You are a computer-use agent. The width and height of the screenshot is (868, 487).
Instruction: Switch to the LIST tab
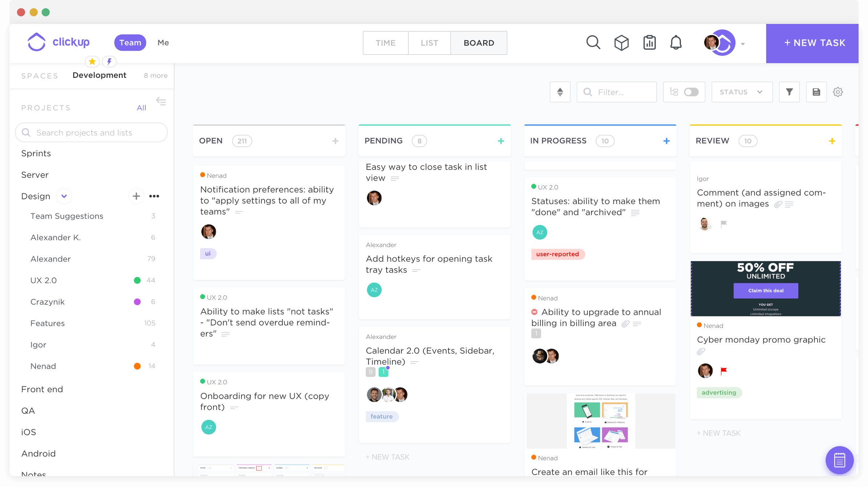point(429,43)
